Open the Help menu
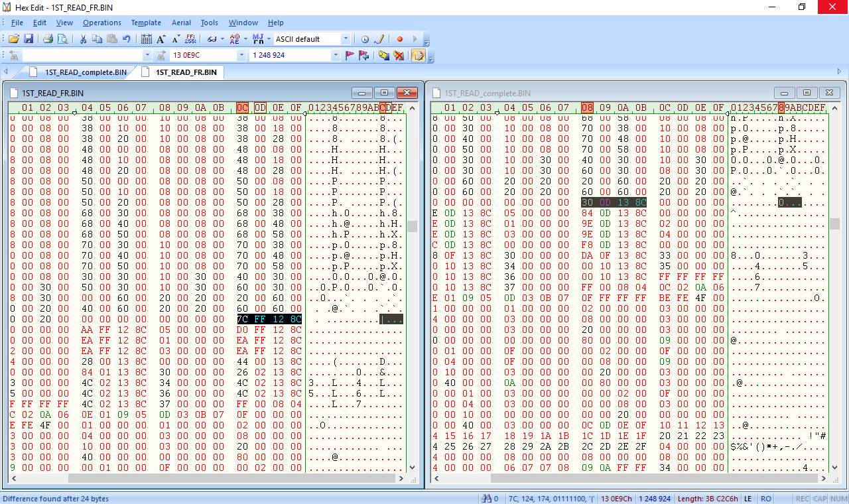Image resolution: width=849 pixels, height=504 pixels. tap(275, 23)
